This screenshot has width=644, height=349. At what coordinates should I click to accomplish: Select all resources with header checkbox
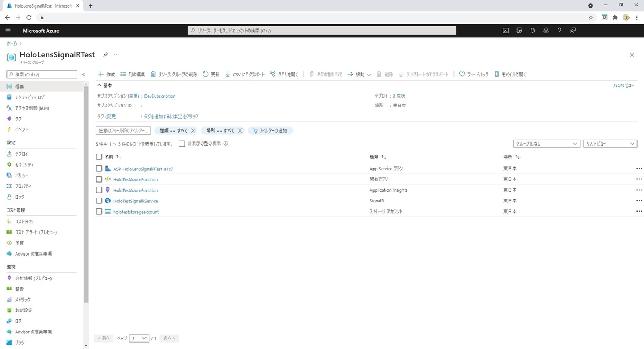coord(99,157)
